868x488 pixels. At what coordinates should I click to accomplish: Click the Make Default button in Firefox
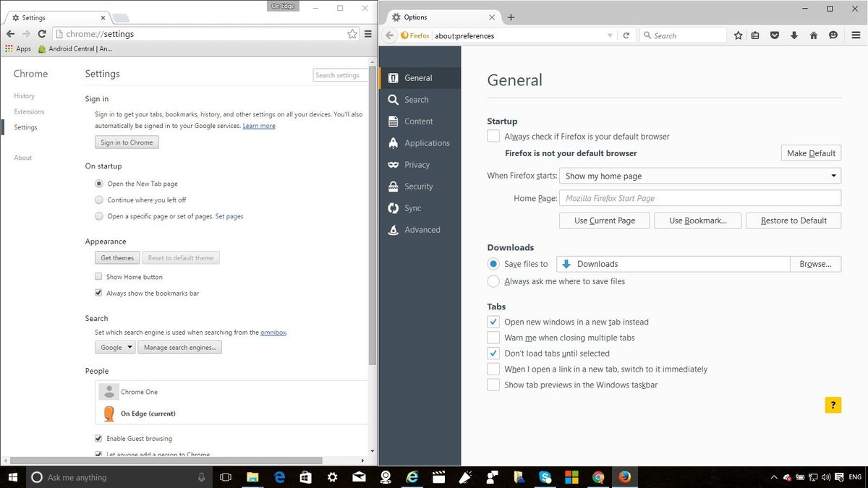click(810, 153)
